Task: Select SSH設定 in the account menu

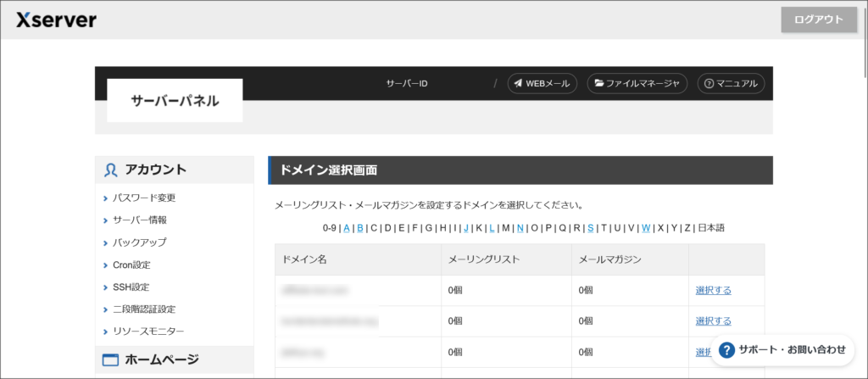Action: (x=131, y=287)
